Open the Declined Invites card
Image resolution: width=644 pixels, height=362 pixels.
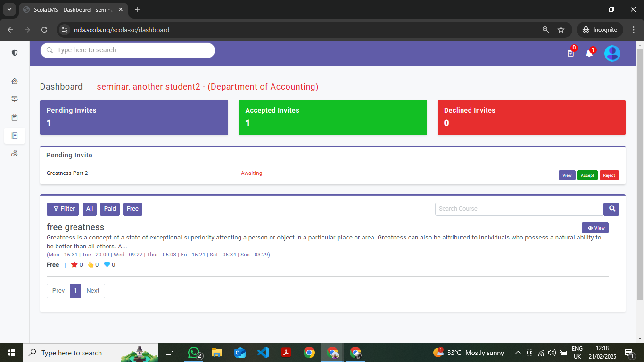[531, 117]
